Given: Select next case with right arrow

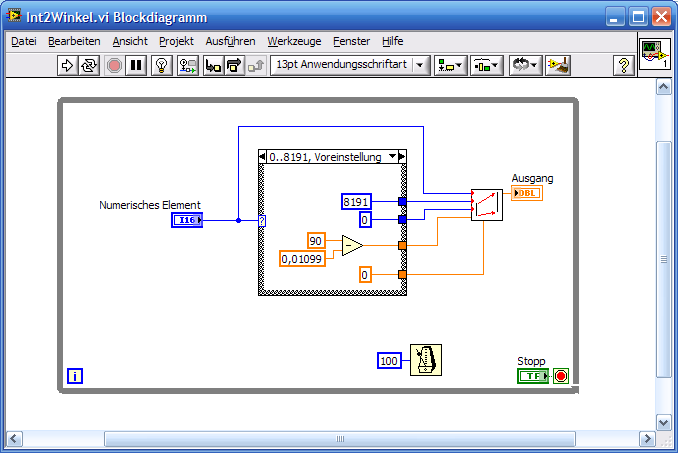Looking at the screenshot, I should click(x=402, y=156).
